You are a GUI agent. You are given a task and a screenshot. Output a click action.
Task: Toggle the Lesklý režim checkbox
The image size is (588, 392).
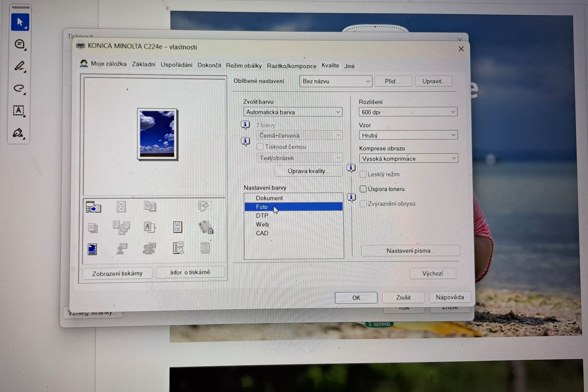pos(363,174)
